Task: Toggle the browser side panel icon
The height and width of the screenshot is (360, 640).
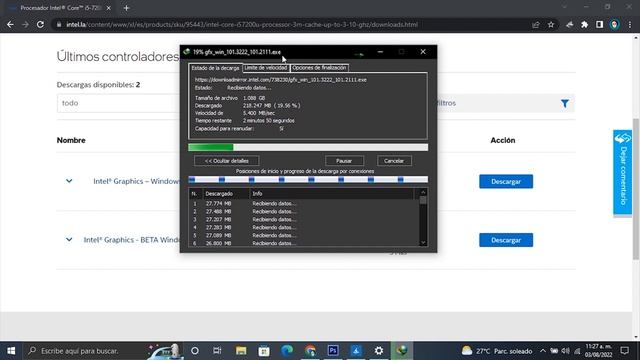Action: tap(599, 24)
